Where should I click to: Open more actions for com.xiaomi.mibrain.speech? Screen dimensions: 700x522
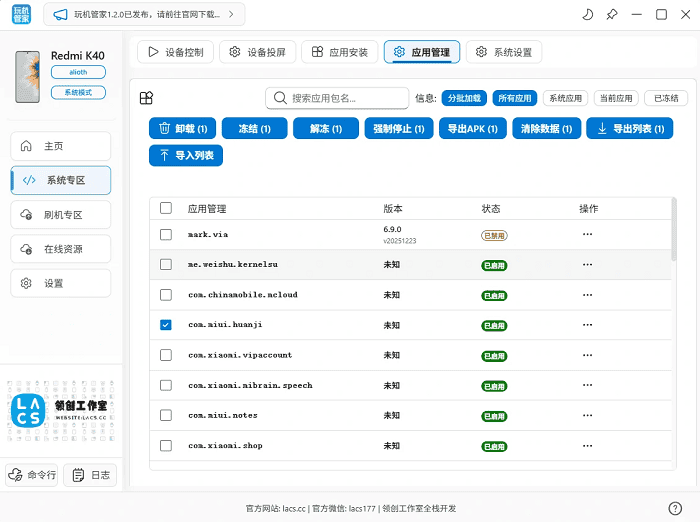coord(588,385)
